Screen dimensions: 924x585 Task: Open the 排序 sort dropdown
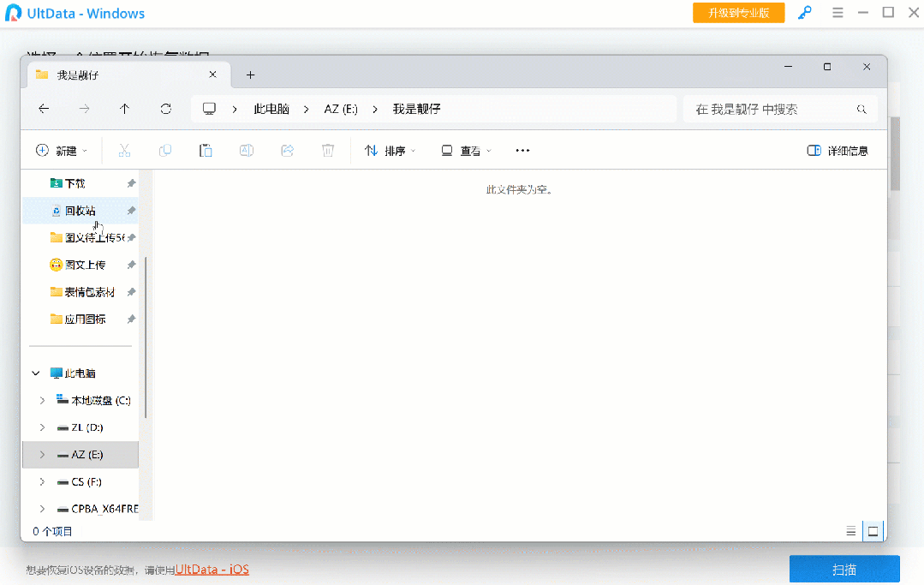(390, 151)
